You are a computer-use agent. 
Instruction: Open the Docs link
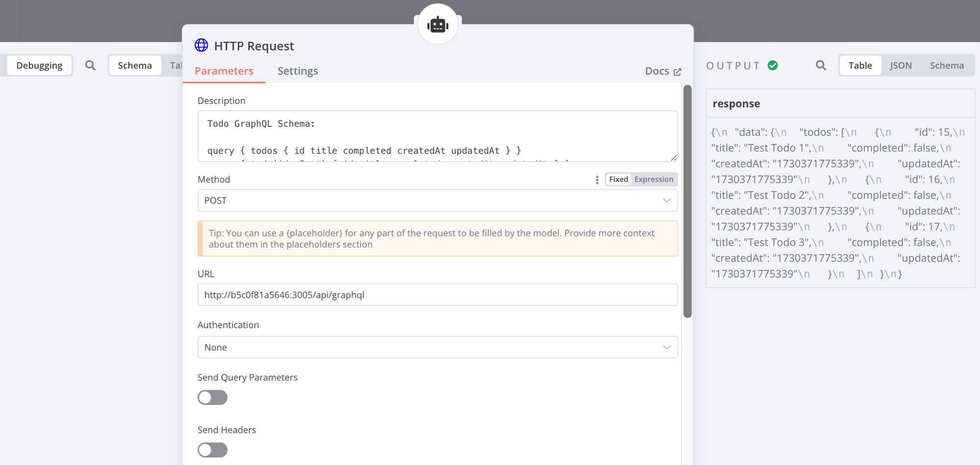[657, 71]
